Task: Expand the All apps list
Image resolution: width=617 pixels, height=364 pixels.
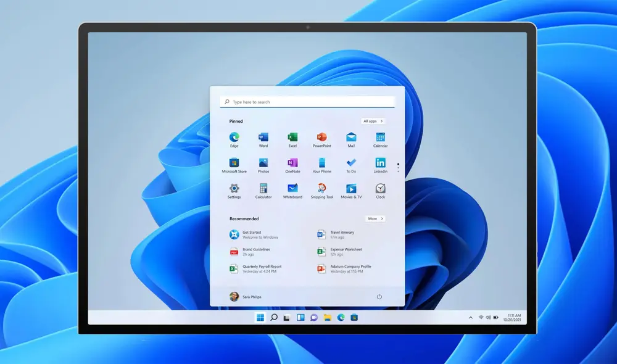Action: coord(373,122)
